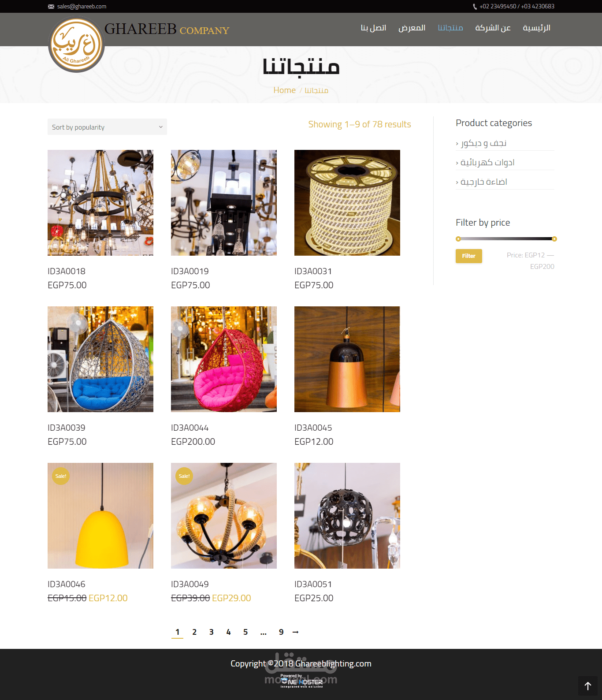The image size is (602, 700).
Task: Open the عن الشركة menu item
Action: click(x=493, y=28)
